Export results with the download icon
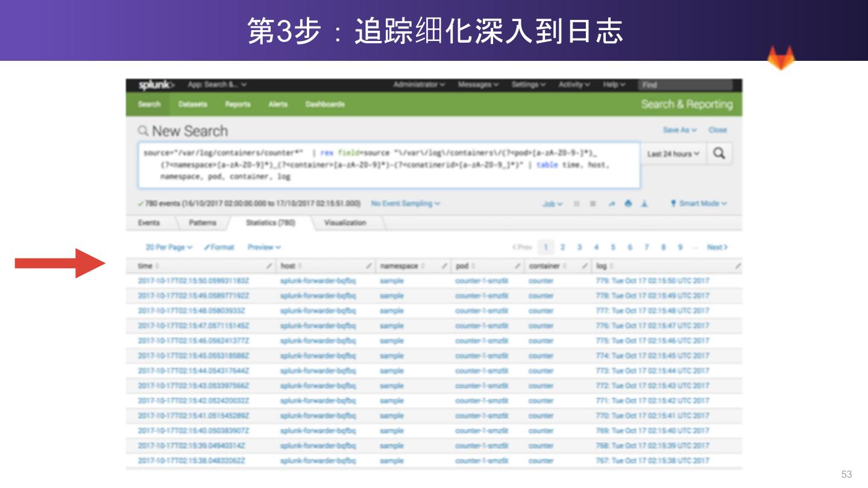The image size is (868, 488). click(644, 204)
